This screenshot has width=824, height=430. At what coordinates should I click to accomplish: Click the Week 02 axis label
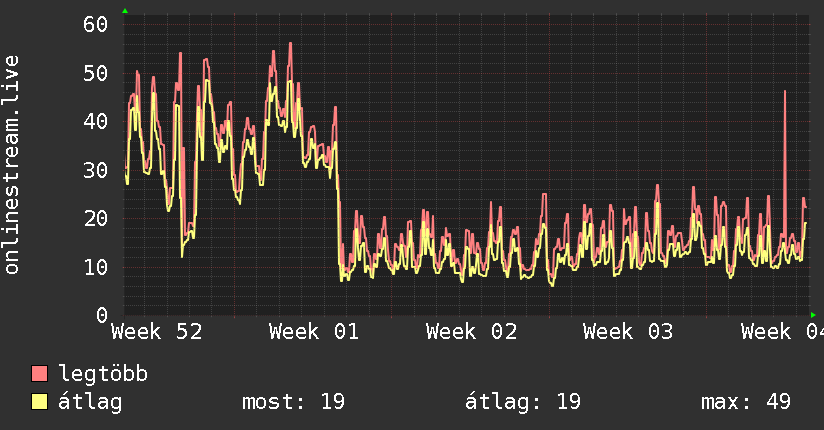click(x=471, y=332)
